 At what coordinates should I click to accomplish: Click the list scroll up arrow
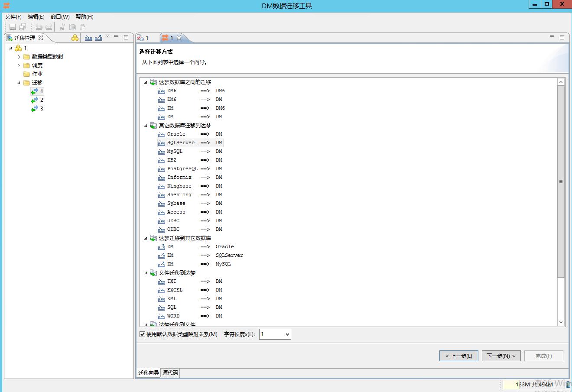tap(561, 82)
